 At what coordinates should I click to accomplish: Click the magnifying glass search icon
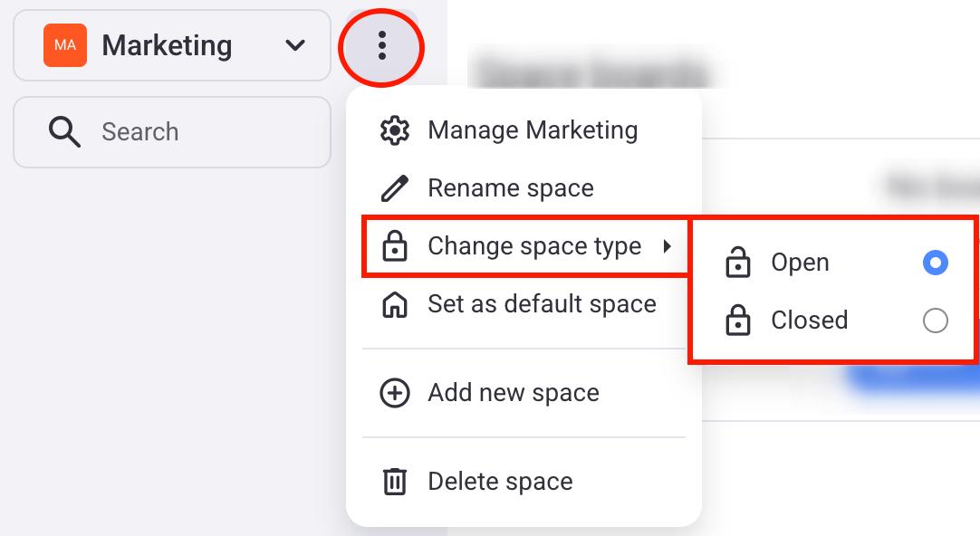64,132
